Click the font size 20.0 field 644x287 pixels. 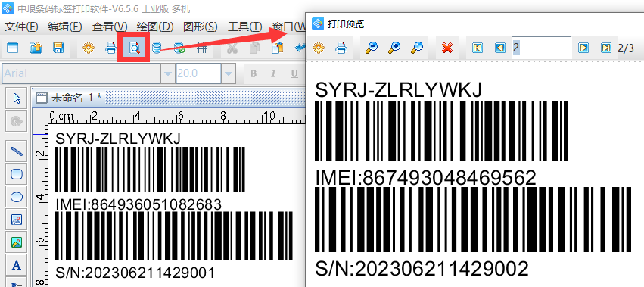point(199,74)
